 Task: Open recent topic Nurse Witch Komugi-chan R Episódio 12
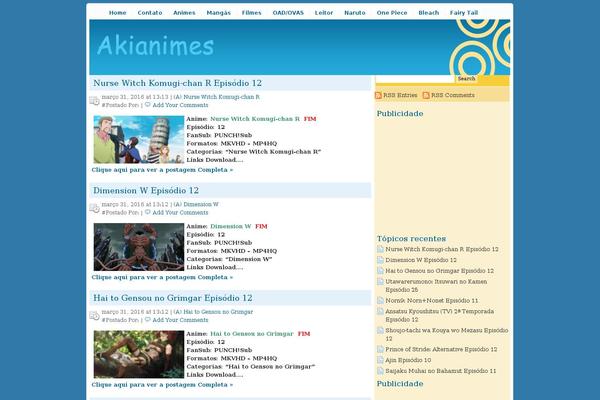[x=442, y=249]
